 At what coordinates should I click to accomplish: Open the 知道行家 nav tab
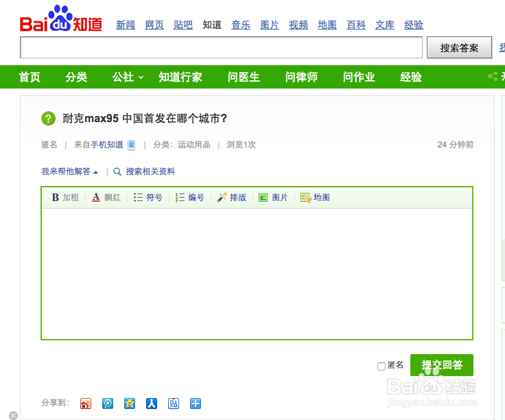click(x=180, y=77)
